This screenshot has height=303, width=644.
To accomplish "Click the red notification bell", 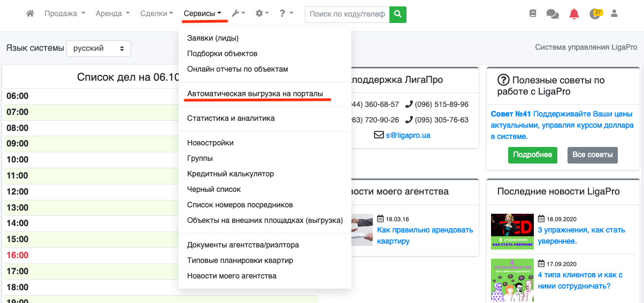I will pos(574,14).
